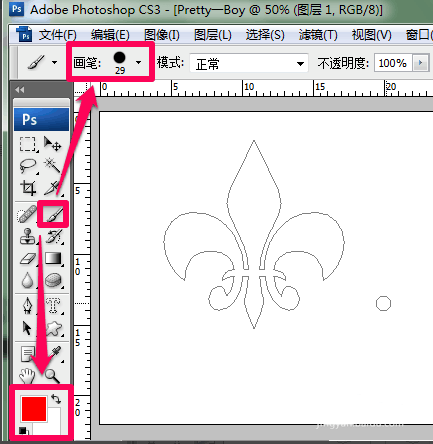Screen dimensions: 433x444
Task: Expand the opacity slider arrow
Action: point(420,63)
